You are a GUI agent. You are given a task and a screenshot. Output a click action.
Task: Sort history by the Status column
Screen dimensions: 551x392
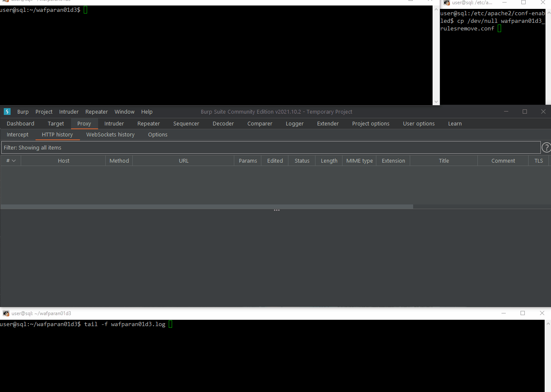[x=302, y=161]
